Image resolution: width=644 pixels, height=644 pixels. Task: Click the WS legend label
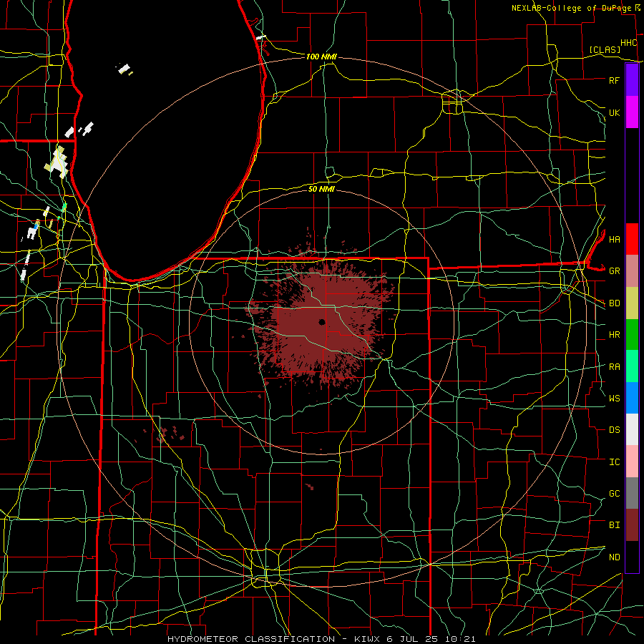[614, 399]
